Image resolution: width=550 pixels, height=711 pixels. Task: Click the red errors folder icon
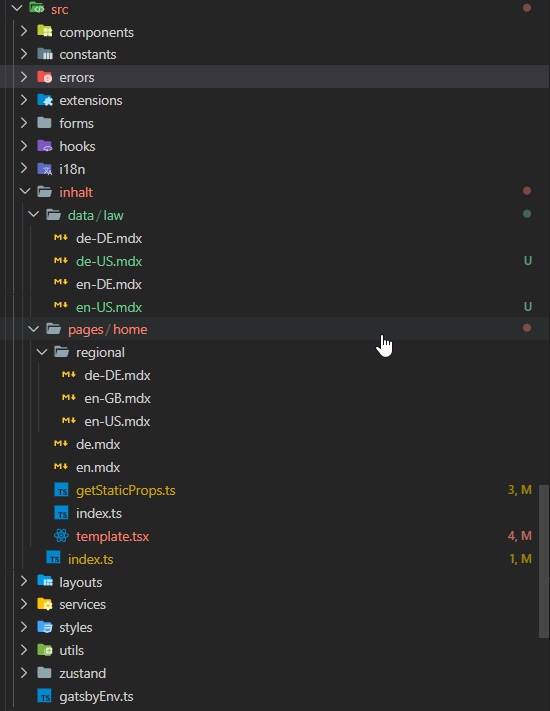click(44, 77)
